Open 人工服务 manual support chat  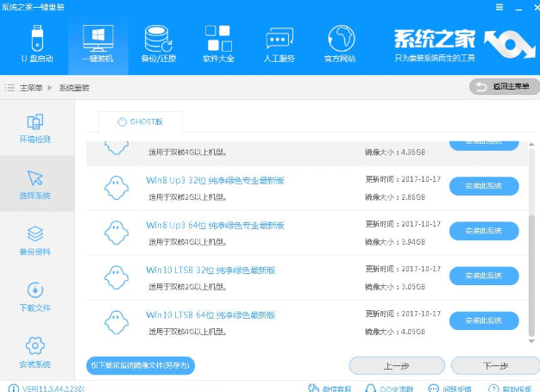tap(279, 44)
